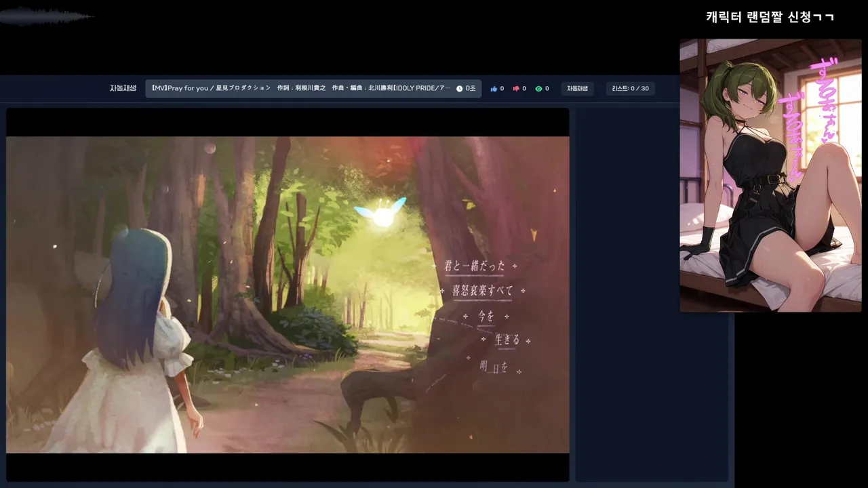Click the green-haired character image on the right

pyautogui.click(x=770, y=176)
